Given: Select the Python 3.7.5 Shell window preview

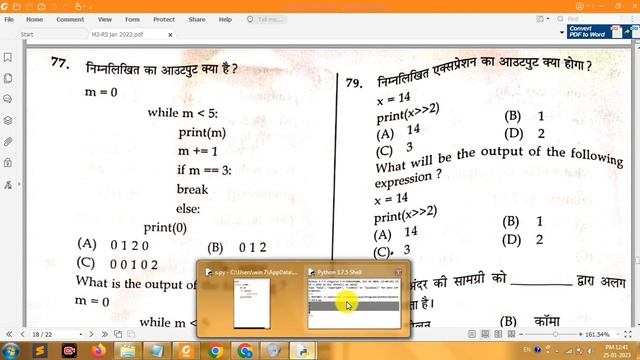Looking at the screenshot, I should click(354, 302).
